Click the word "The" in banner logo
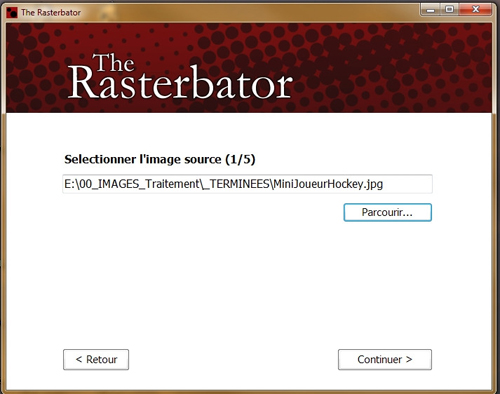The height and width of the screenshot is (394, 500). [114, 62]
